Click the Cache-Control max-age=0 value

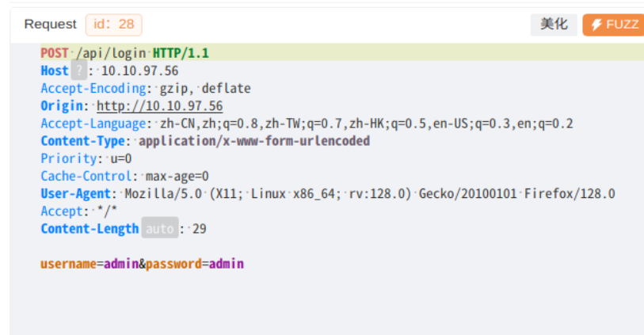tap(177, 176)
